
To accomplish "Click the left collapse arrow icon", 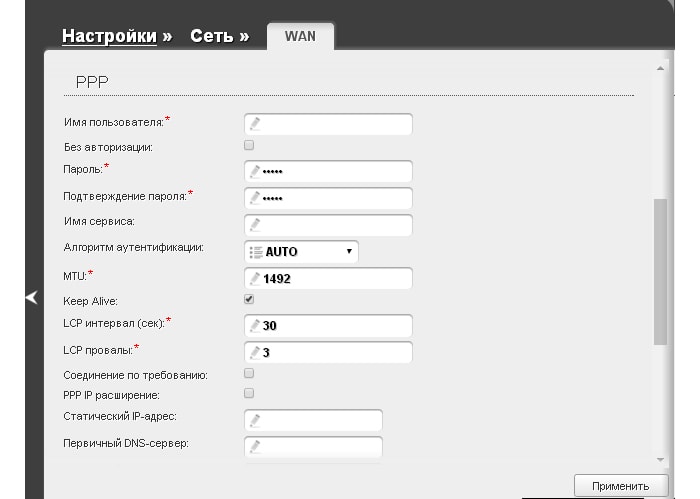I will pos(32,297).
